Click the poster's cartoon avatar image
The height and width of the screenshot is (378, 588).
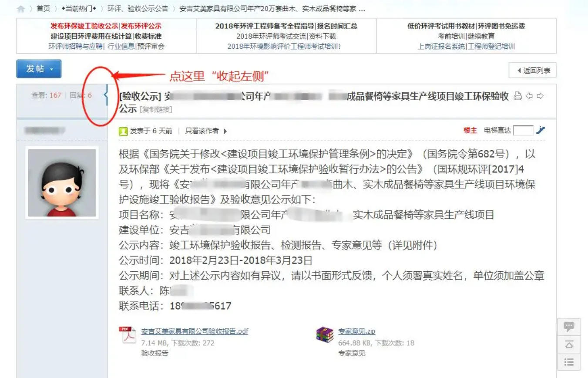tap(62, 183)
